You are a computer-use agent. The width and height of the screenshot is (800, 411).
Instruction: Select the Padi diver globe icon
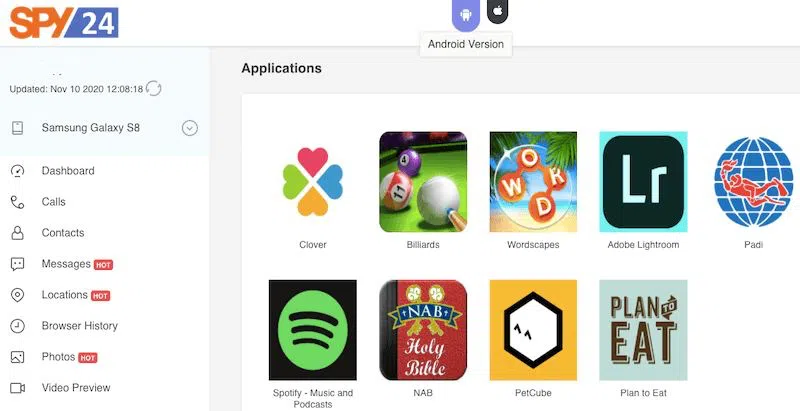pyautogui.click(x=754, y=182)
